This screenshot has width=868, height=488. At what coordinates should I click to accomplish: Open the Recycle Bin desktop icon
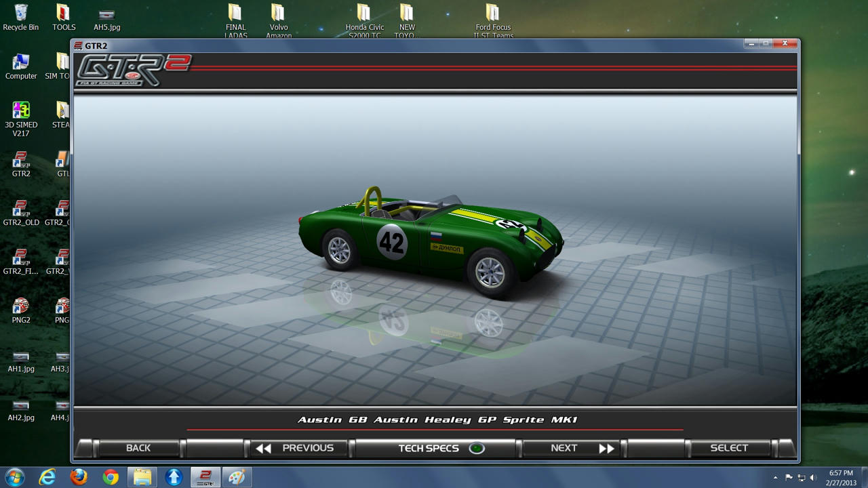[x=20, y=18]
